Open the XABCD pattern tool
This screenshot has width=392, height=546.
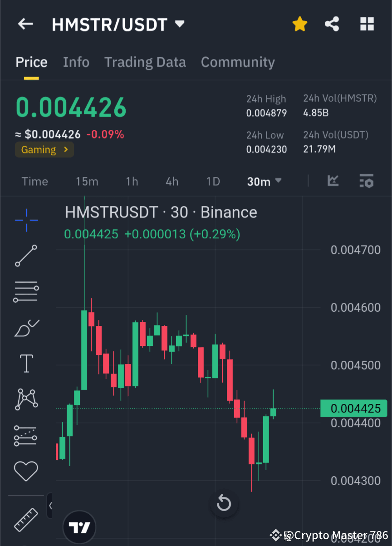pos(26,399)
